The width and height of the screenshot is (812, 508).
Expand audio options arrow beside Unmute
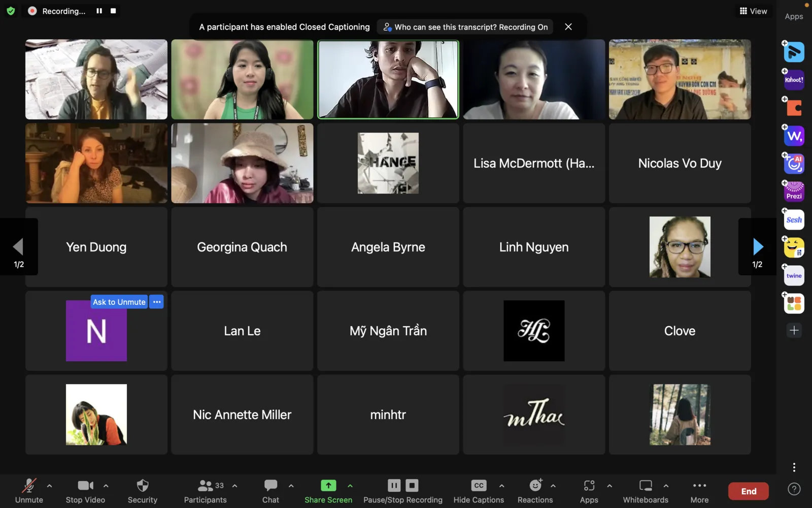coord(49,486)
